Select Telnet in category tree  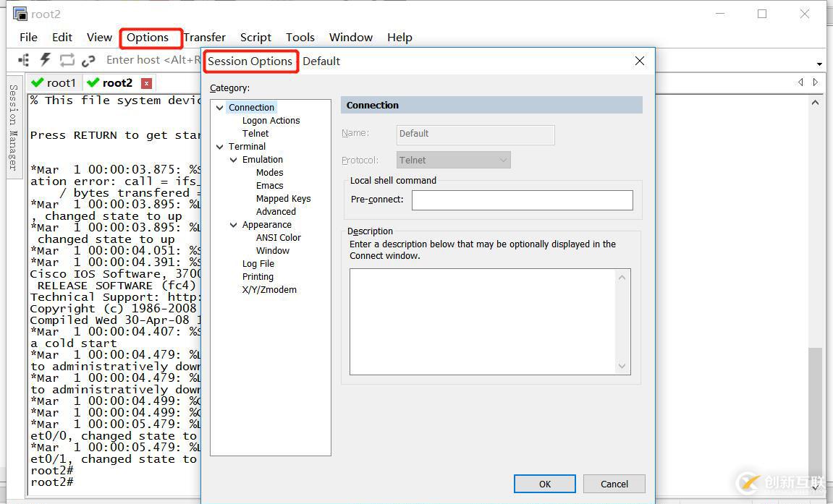coord(255,134)
